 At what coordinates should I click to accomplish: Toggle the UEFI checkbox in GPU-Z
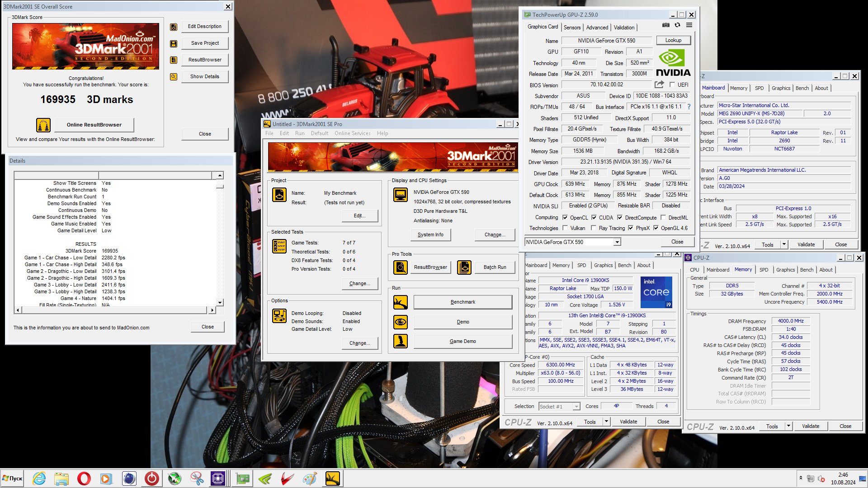click(672, 84)
